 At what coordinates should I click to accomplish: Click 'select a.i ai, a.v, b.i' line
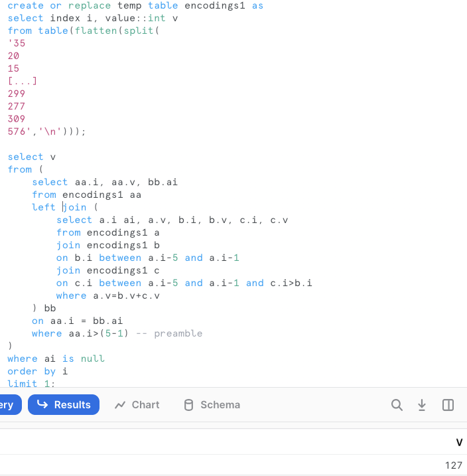[172, 220]
